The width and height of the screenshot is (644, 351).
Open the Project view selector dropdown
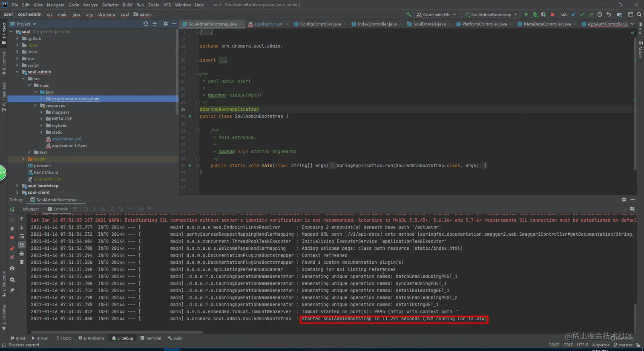pyautogui.click(x=23, y=24)
